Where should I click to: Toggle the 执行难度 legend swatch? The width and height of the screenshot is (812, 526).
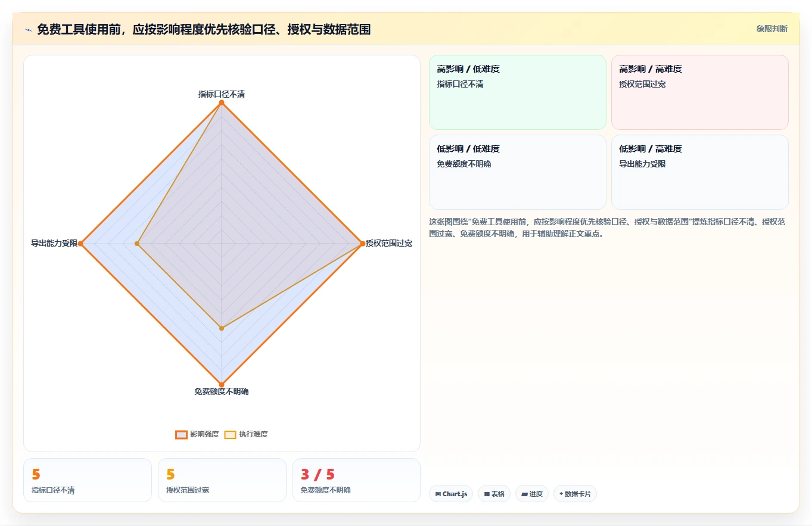(230, 434)
